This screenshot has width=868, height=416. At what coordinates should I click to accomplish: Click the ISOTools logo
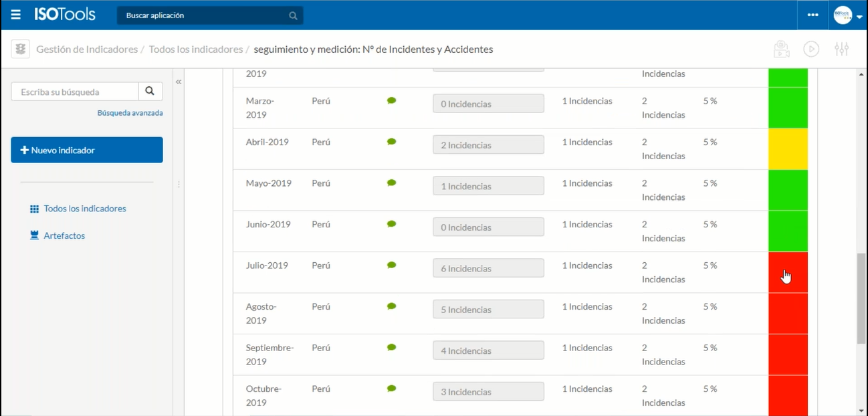click(x=65, y=15)
